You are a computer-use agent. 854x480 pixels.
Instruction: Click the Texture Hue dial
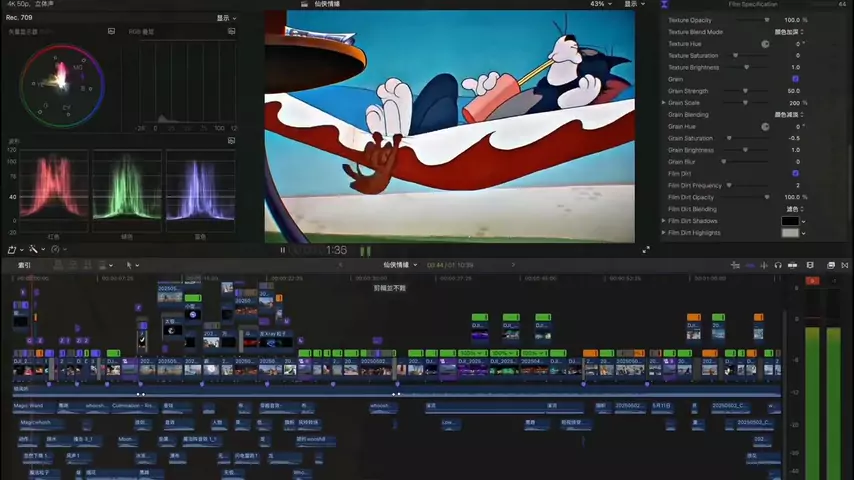(766, 44)
